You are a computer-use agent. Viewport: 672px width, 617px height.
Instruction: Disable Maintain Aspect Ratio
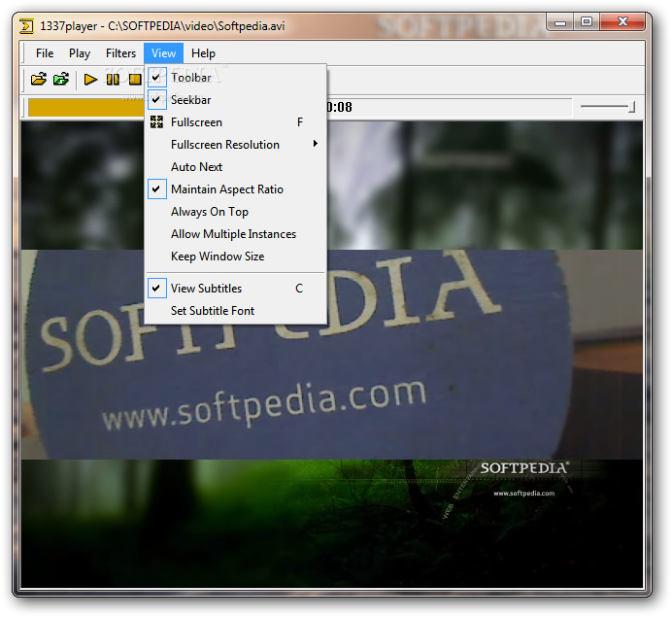[x=235, y=189]
